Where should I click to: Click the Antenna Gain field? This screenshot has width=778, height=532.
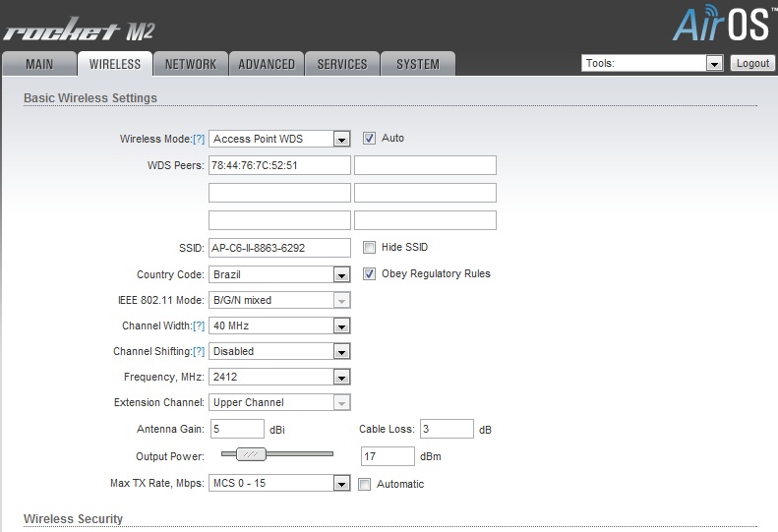click(237, 429)
